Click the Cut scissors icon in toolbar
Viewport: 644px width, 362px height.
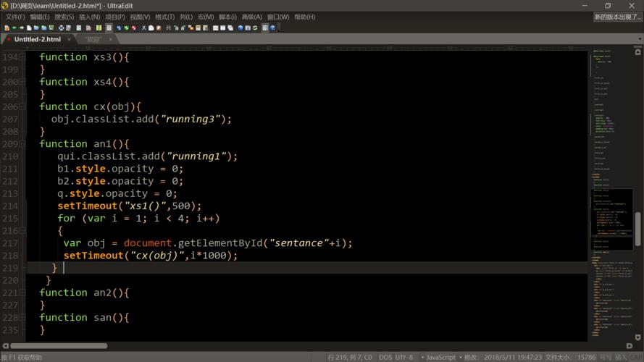tap(143, 28)
